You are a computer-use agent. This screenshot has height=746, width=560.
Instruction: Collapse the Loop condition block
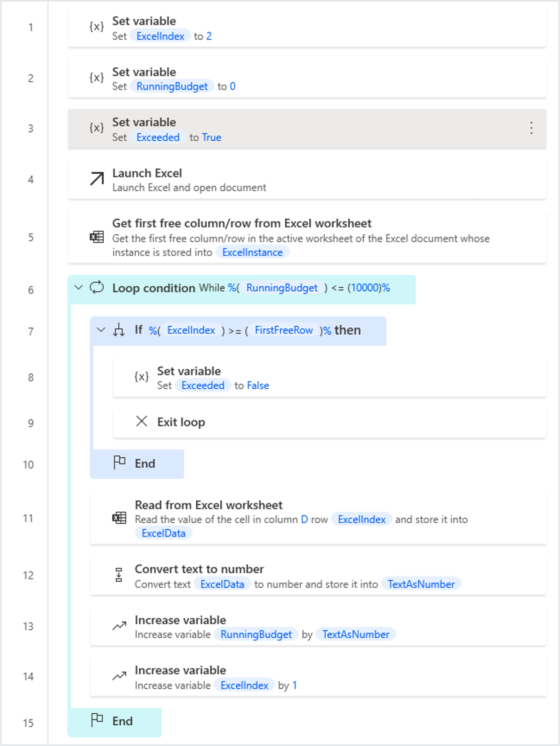[x=78, y=287]
